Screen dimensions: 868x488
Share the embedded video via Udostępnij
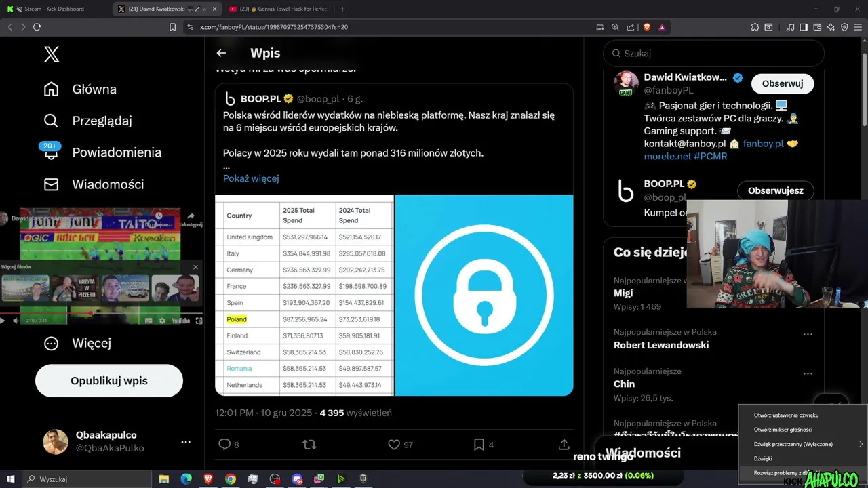click(191, 218)
